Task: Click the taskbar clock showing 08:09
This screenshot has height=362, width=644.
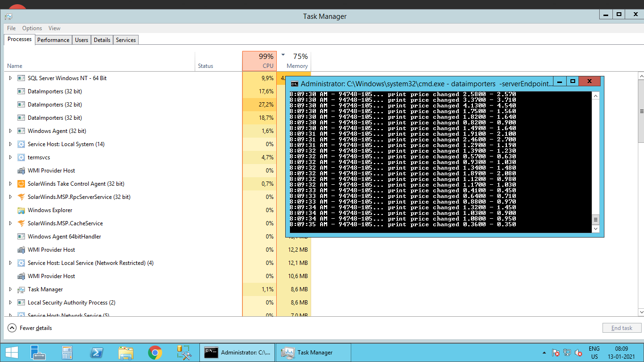Action: 622,349
